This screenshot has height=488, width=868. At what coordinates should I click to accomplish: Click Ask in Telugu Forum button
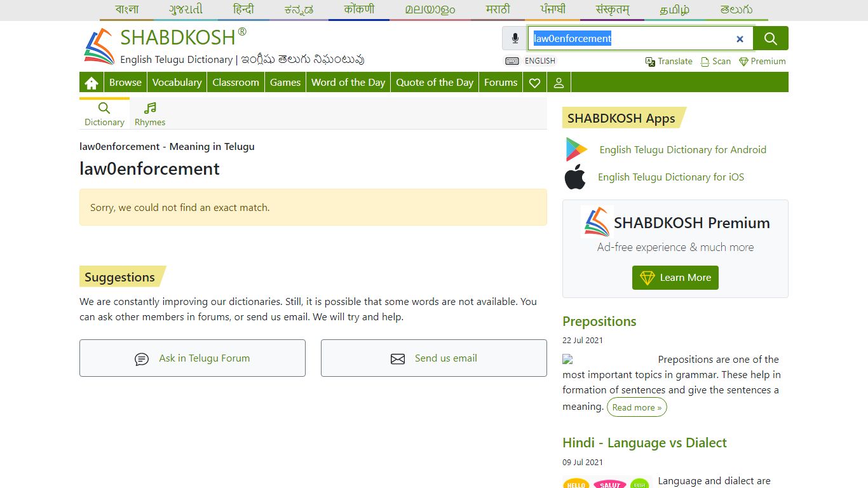193,358
